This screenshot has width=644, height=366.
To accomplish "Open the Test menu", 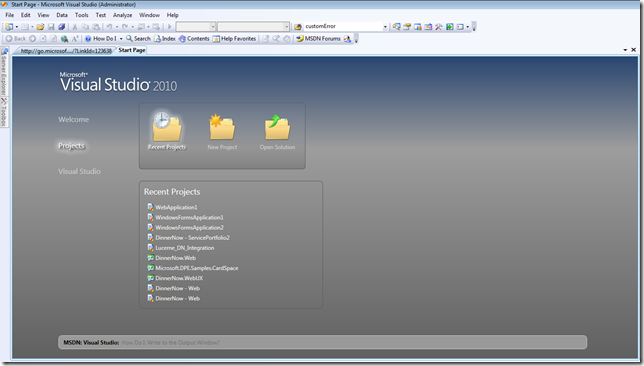I will (101, 15).
